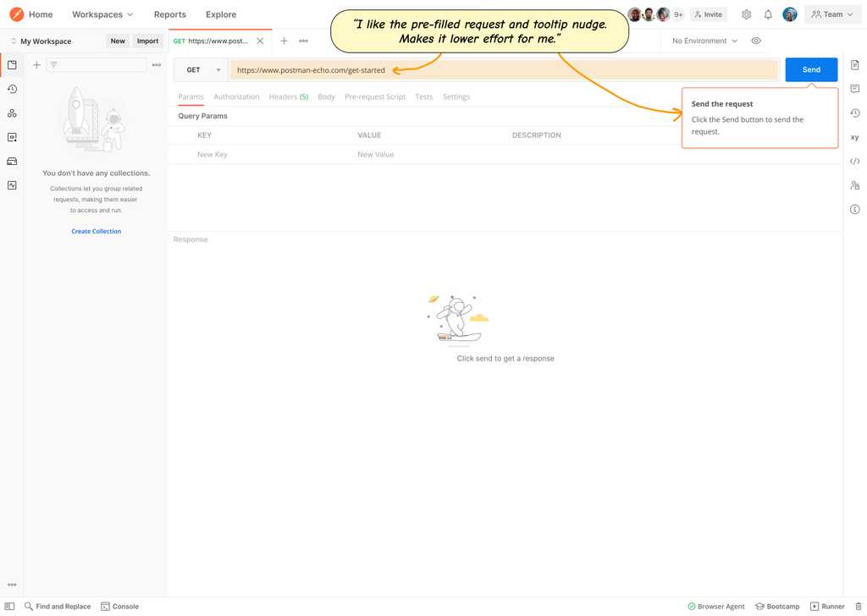Toggle sidebar with bottom-left layout icon
867x616 pixels.
pyautogui.click(x=9, y=606)
